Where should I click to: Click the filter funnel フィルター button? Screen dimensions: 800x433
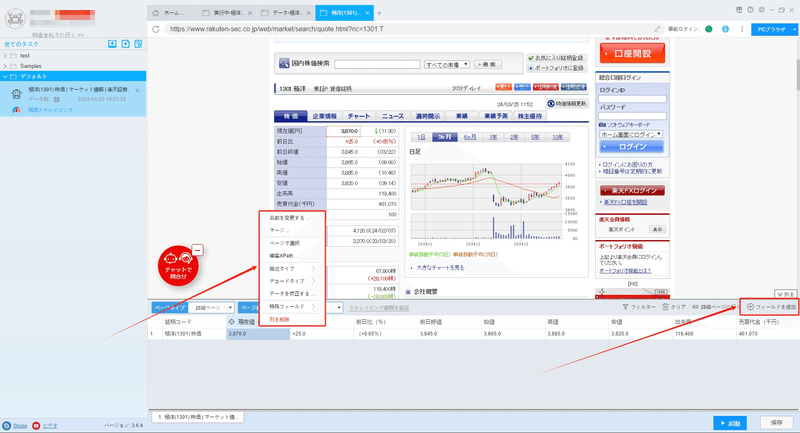(639, 307)
